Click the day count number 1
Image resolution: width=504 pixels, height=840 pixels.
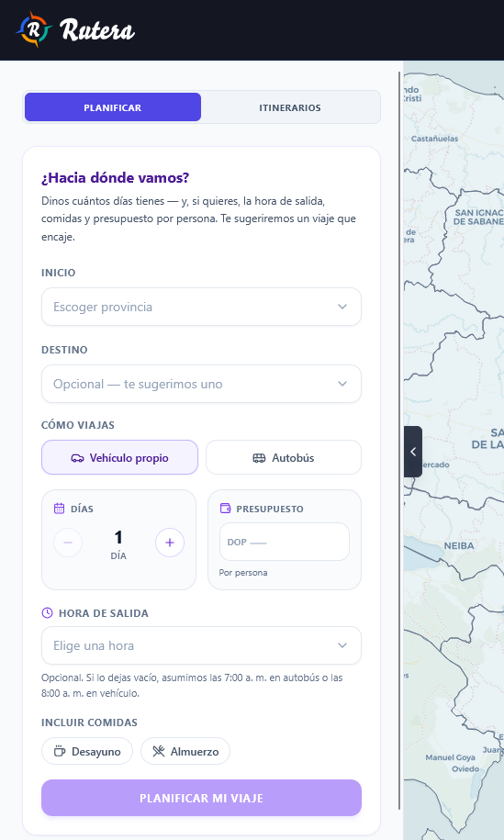click(118, 537)
